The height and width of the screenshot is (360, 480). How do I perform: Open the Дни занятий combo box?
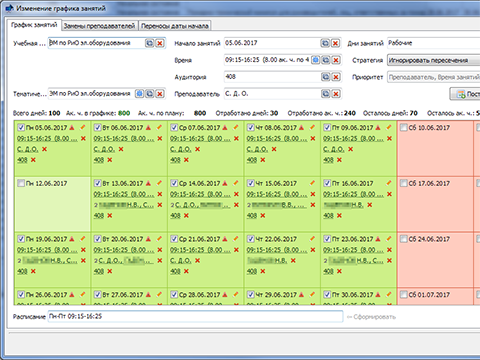433,43
